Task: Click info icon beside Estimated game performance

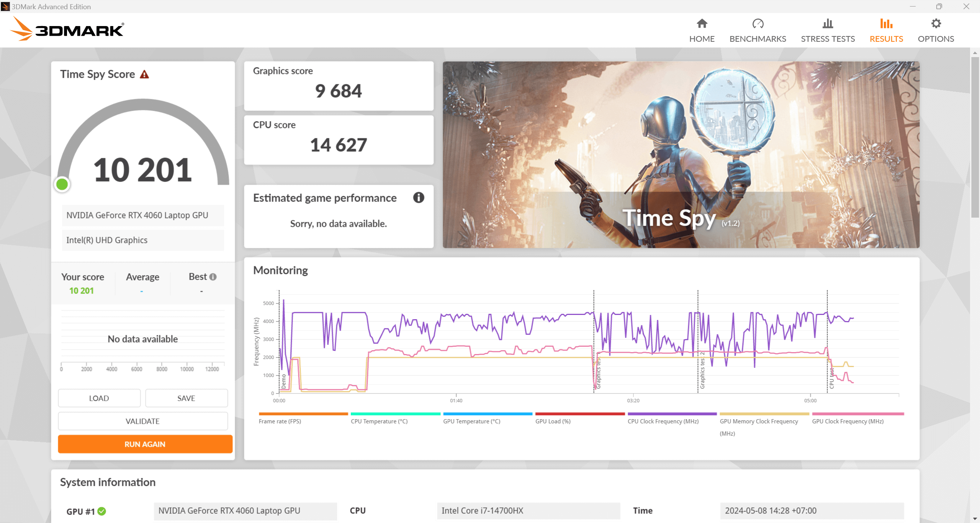Action: pos(418,198)
